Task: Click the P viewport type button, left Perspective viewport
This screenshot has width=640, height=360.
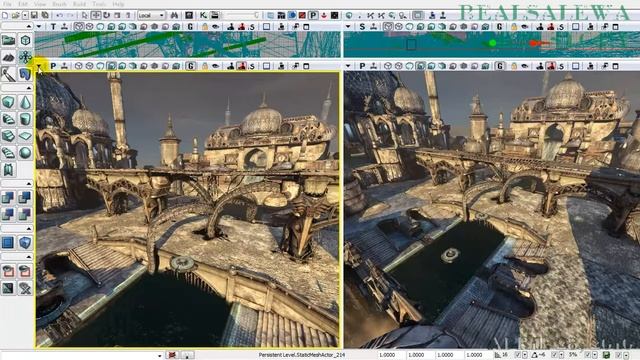Action: coord(53,66)
